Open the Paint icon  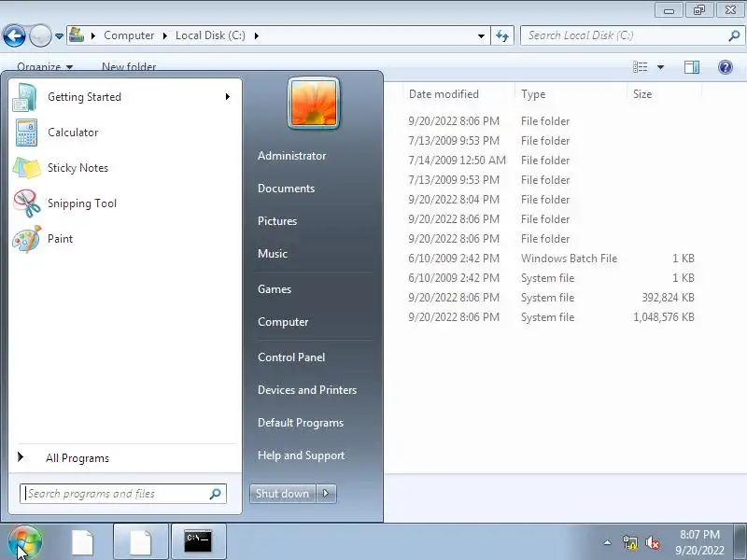pyautogui.click(x=27, y=239)
